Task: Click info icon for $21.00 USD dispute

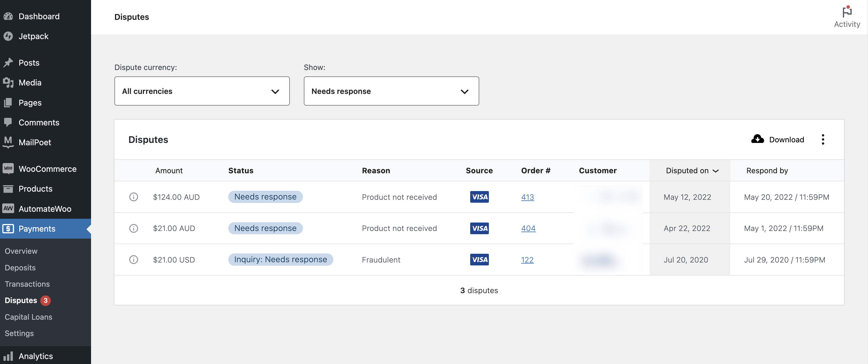Action: (x=133, y=260)
